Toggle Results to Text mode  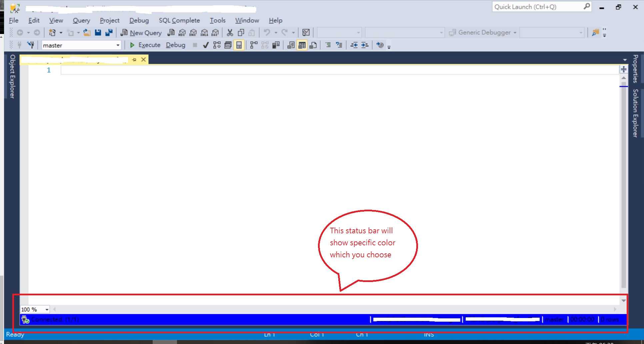click(291, 45)
